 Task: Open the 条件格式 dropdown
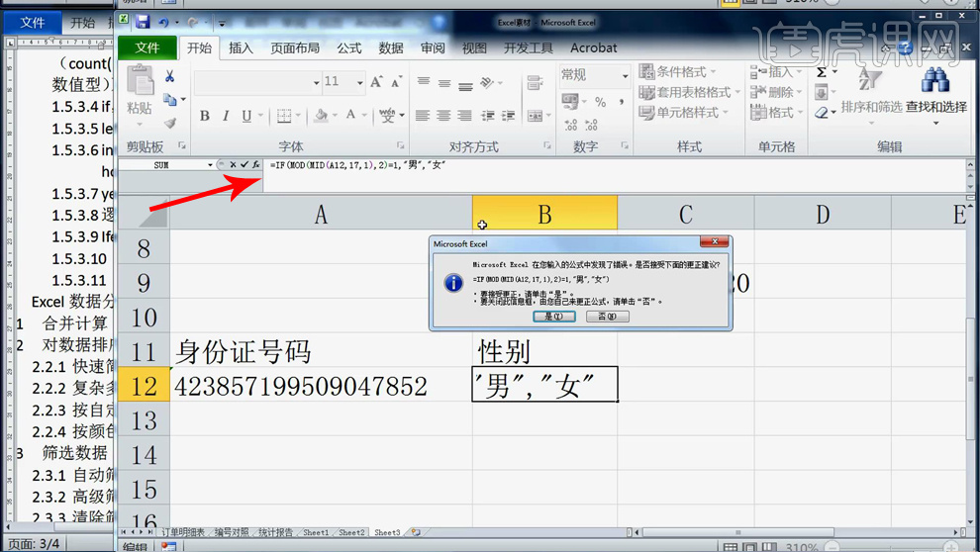point(677,72)
